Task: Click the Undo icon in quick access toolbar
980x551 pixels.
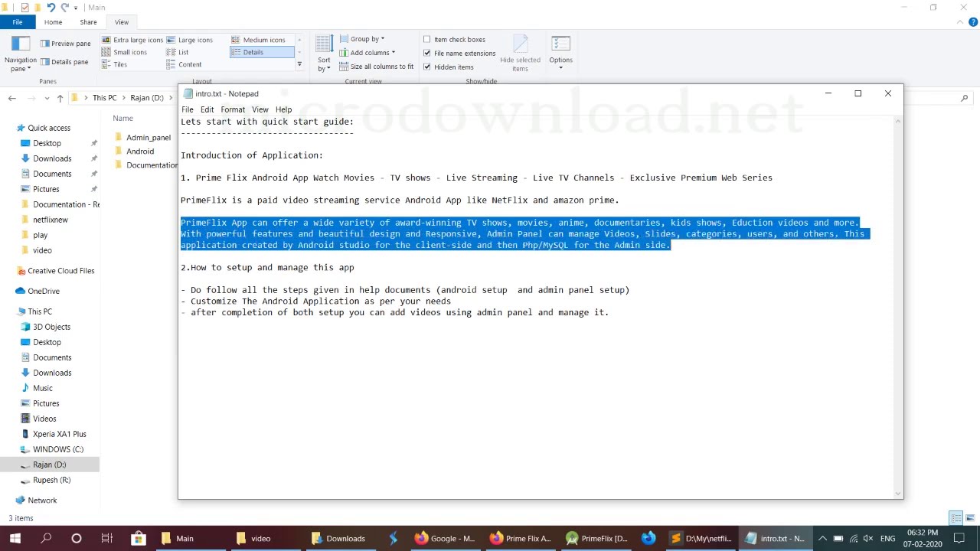Action: pyautogui.click(x=51, y=8)
